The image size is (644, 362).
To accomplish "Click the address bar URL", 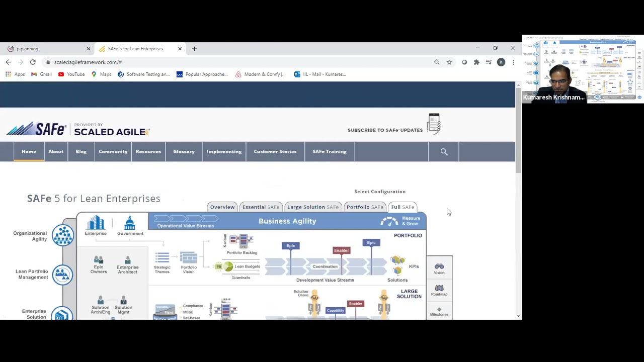I will pos(88,62).
